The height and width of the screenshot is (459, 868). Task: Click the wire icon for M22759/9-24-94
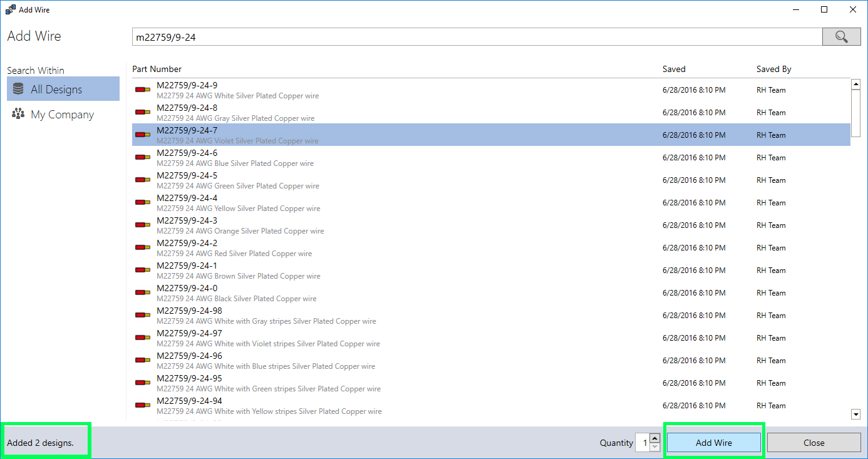[143, 406]
